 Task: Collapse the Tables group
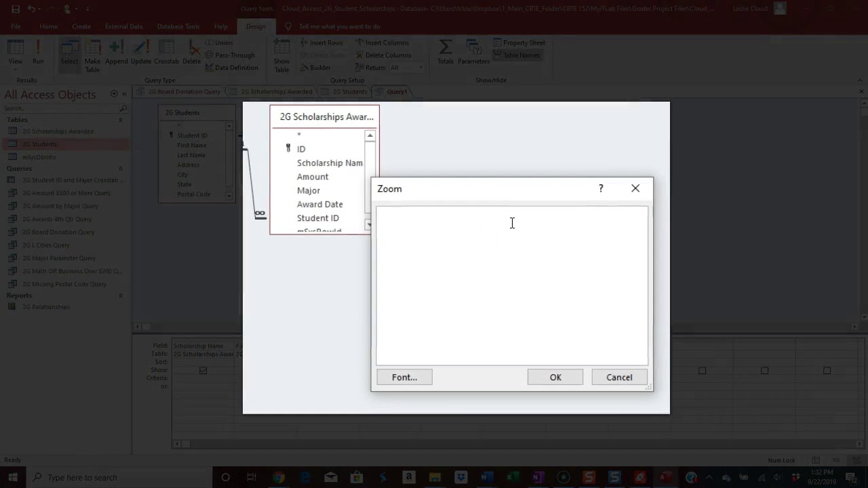(x=121, y=120)
